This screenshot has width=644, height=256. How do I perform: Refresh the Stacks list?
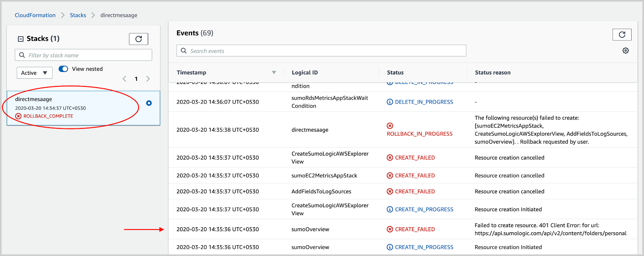[x=138, y=39]
